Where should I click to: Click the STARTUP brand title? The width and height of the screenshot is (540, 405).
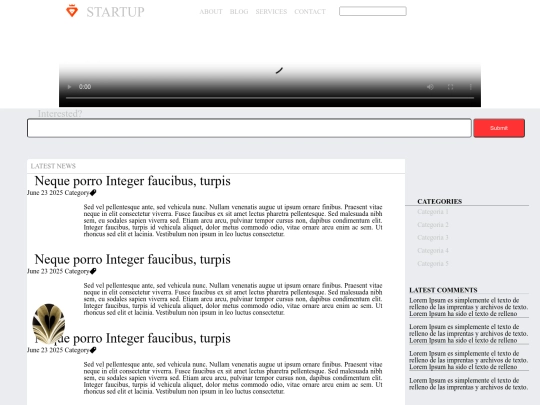click(115, 12)
